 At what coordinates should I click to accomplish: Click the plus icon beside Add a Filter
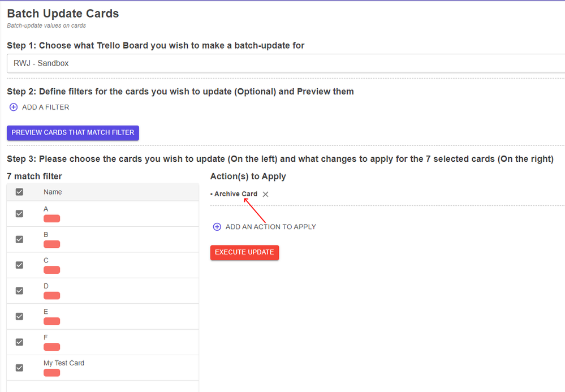tap(14, 107)
